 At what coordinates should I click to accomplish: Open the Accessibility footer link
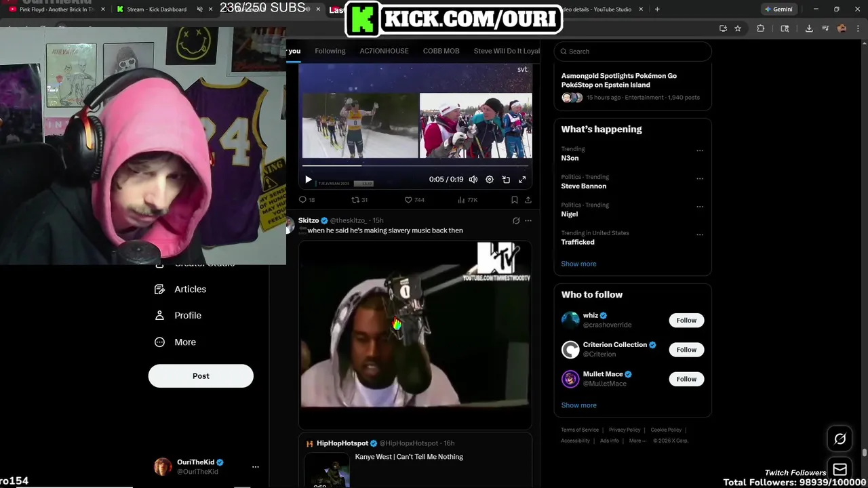[x=575, y=441]
